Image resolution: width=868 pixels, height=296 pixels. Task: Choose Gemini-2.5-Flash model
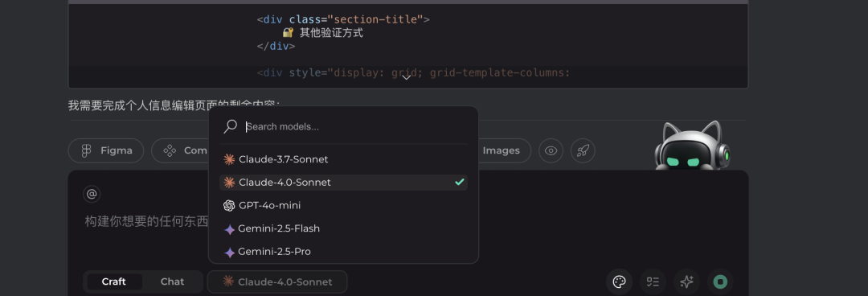tap(343, 228)
